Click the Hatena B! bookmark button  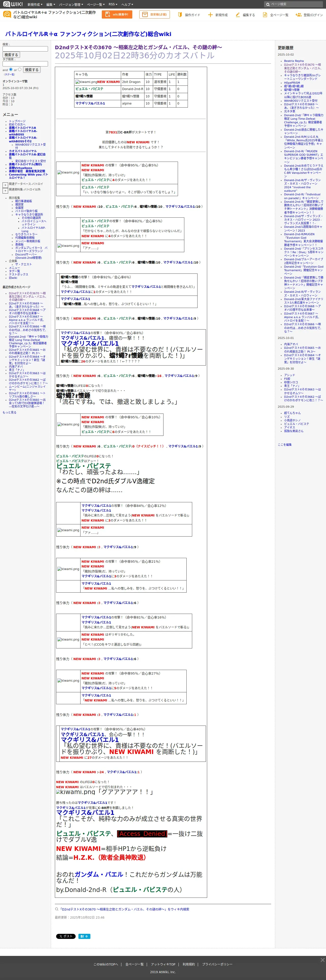click(x=84, y=936)
